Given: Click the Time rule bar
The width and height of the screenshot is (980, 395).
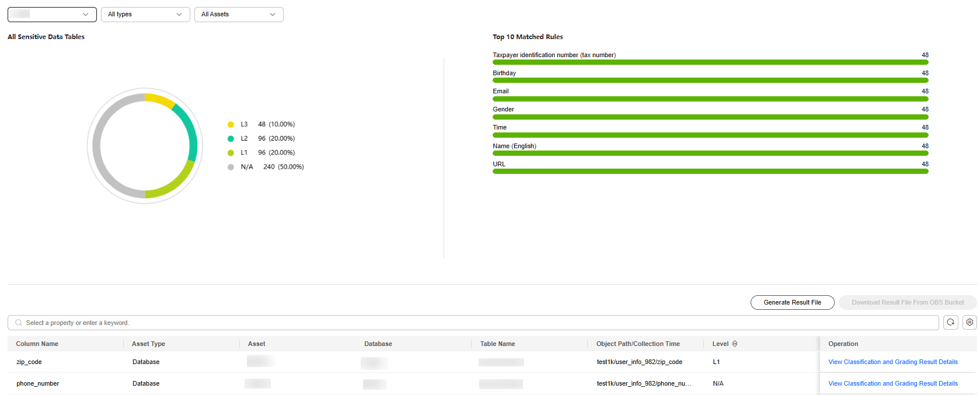Looking at the screenshot, I should click(710, 135).
